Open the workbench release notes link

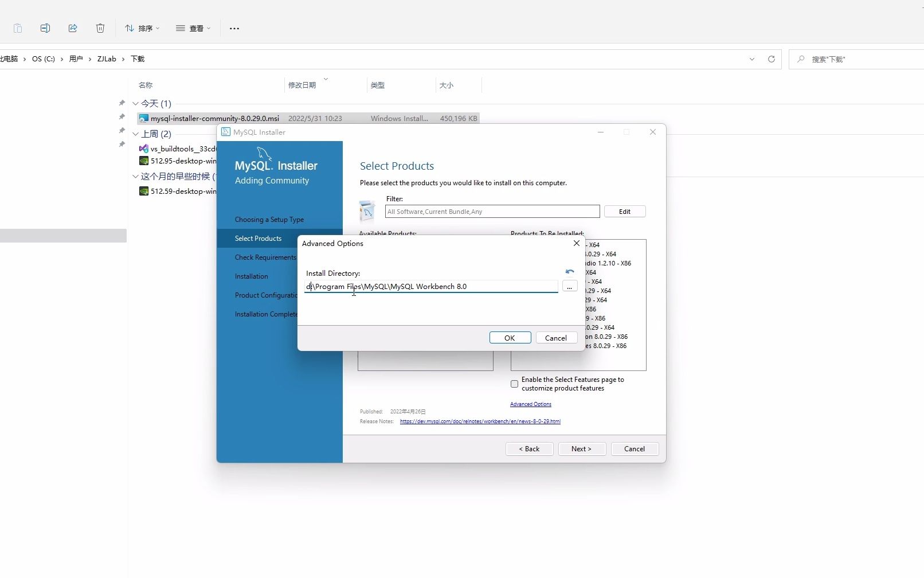point(480,421)
